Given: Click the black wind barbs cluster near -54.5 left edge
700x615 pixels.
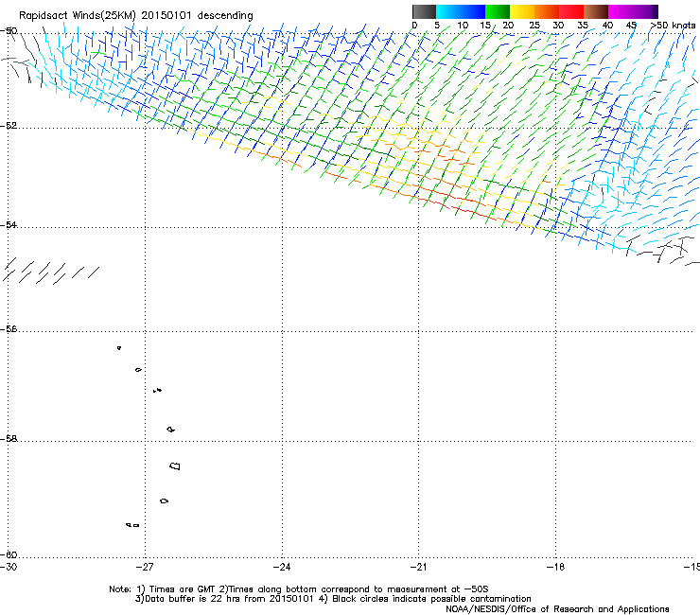Looking at the screenshot, I should 51,271.
